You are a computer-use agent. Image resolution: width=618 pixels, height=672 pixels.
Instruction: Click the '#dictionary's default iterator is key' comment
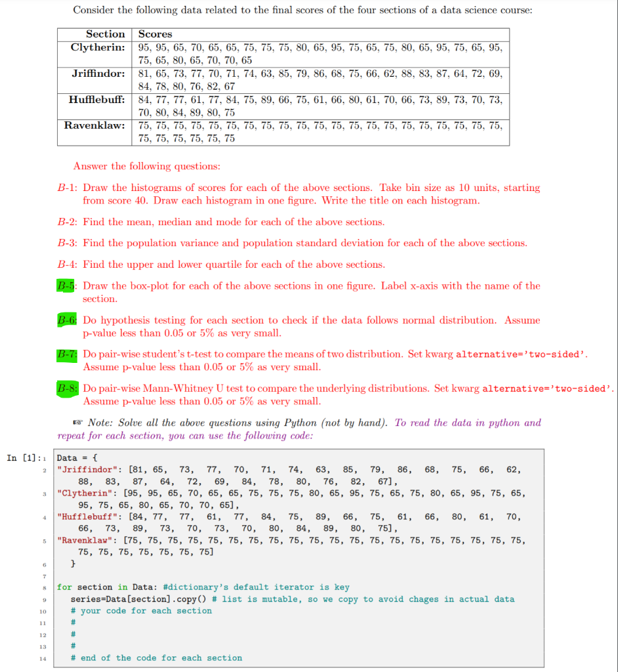click(x=257, y=587)
